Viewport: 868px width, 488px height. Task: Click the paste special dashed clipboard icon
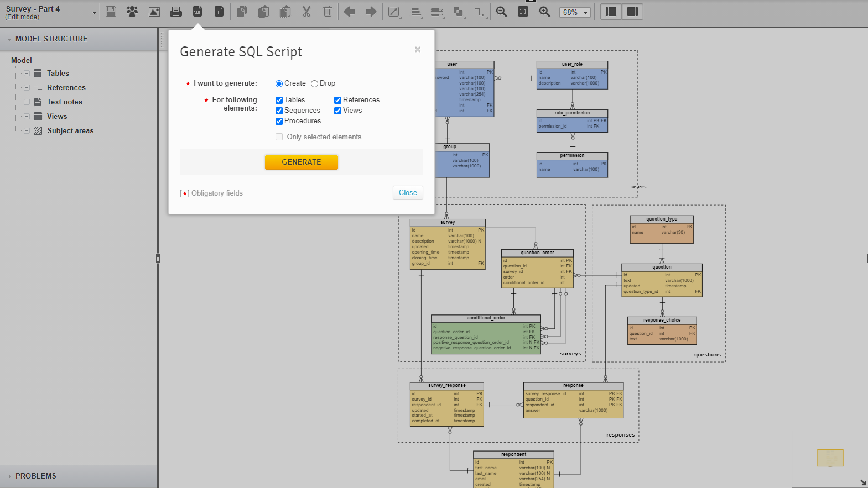285,12
